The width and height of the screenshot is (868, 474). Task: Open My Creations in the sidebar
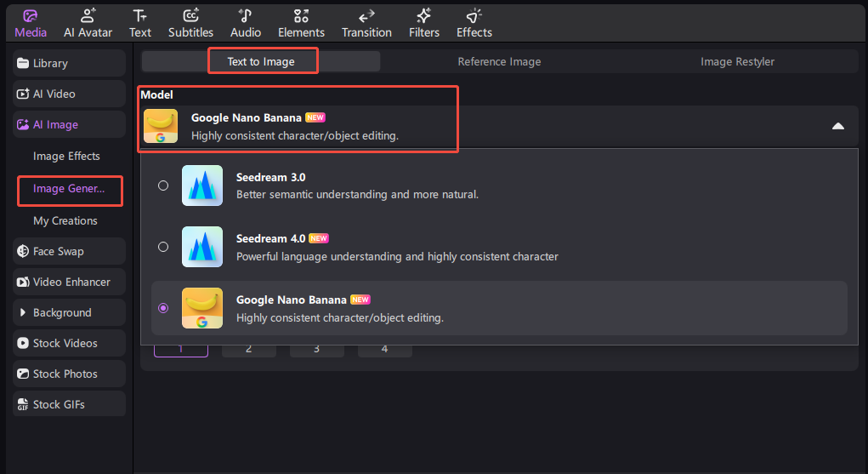click(x=65, y=220)
